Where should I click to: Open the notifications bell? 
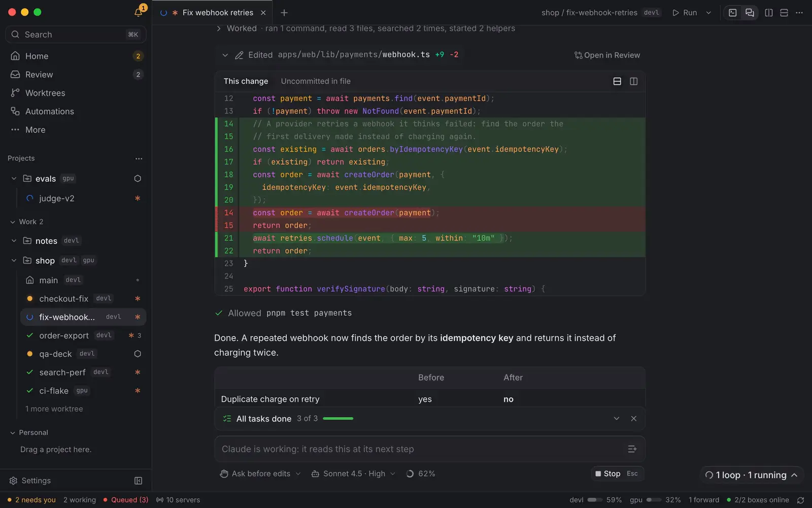coord(138,12)
